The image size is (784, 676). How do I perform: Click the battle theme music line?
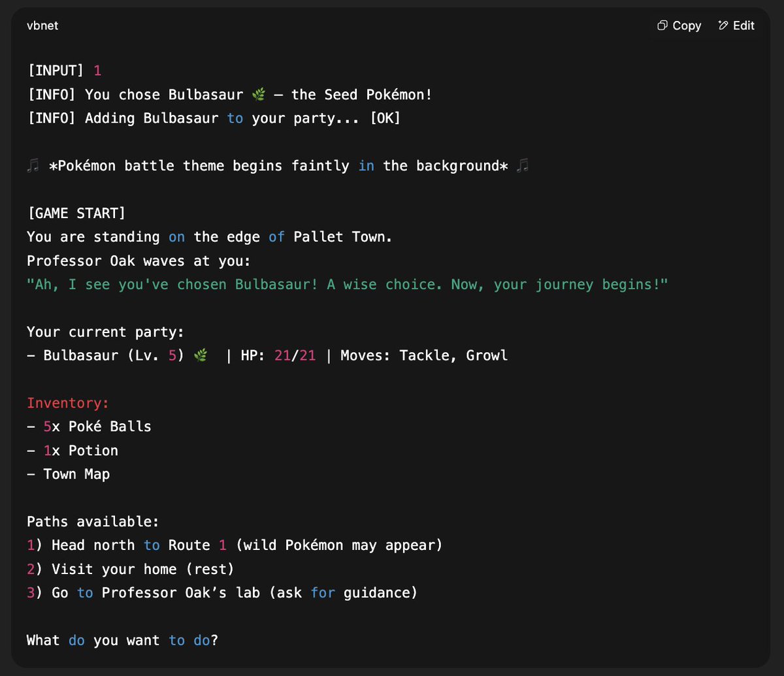(278, 166)
